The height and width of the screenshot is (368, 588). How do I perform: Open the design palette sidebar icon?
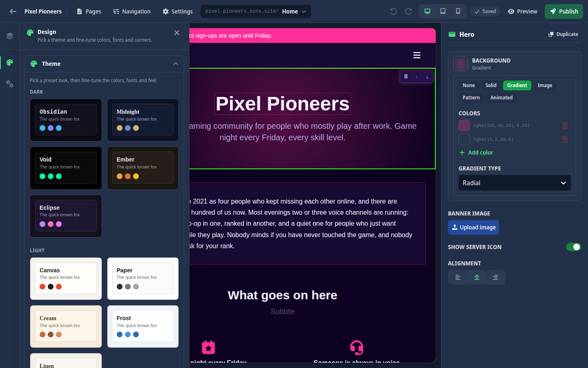tap(10, 62)
